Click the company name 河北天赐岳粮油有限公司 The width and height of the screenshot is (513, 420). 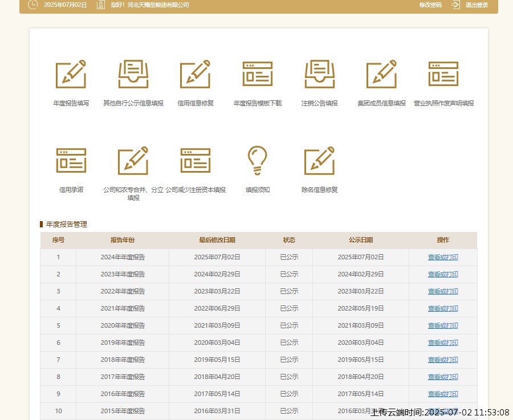point(158,5)
